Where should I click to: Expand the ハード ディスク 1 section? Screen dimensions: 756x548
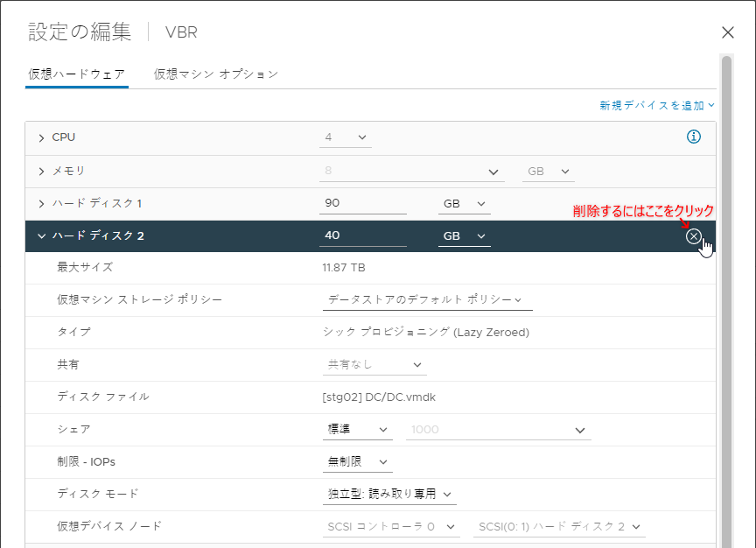[x=41, y=204]
